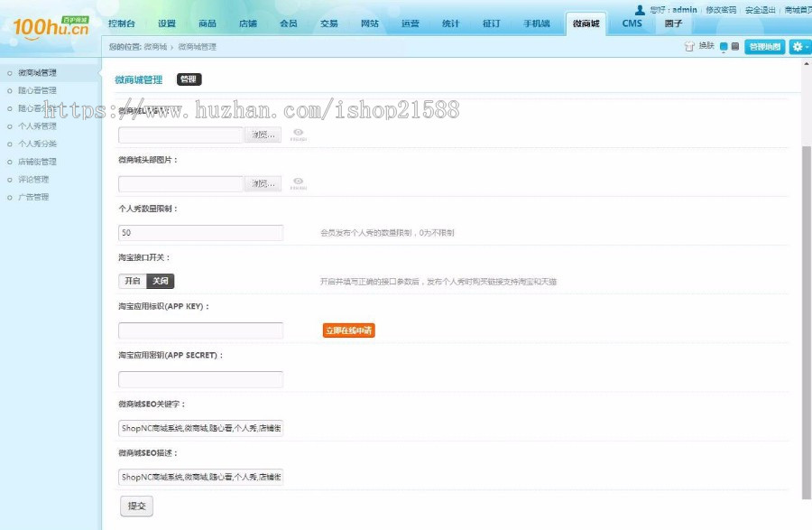812x530 pixels.
Task: Disable the 淘宝接口 with 关闭 button
Action: 161,281
